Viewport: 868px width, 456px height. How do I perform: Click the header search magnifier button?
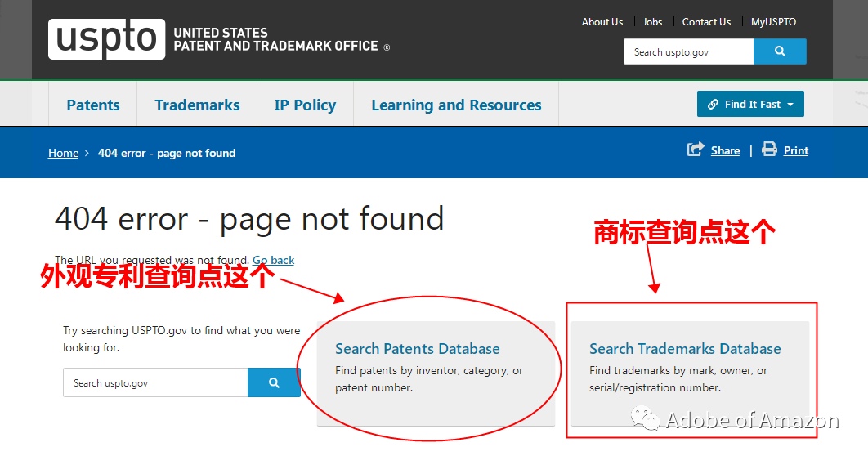[x=780, y=51]
